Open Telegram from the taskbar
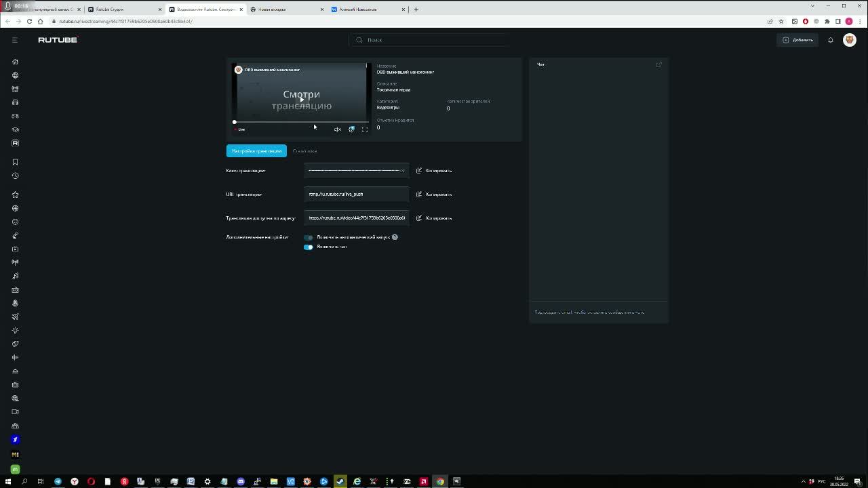868x488 pixels. [x=58, y=481]
